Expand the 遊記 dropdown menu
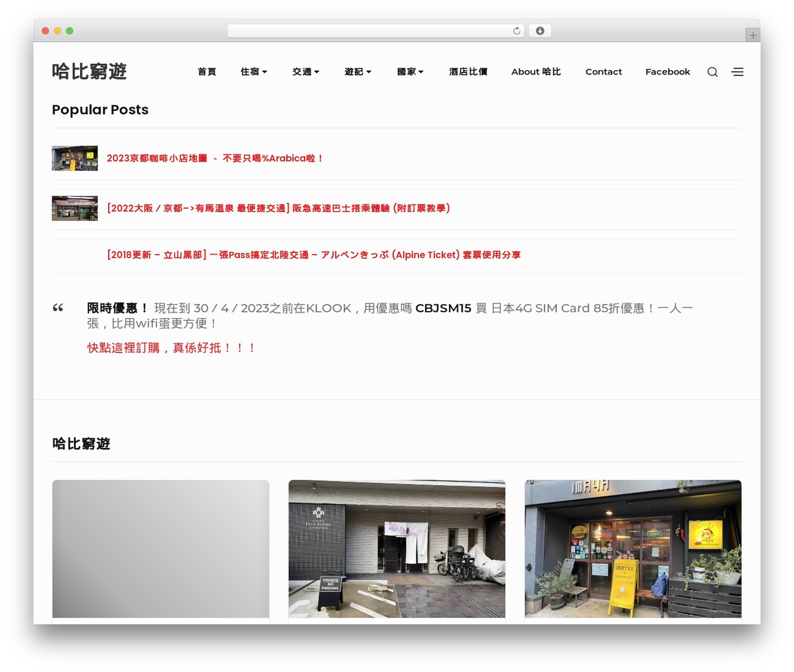Image resolution: width=794 pixels, height=672 pixels. pos(358,72)
